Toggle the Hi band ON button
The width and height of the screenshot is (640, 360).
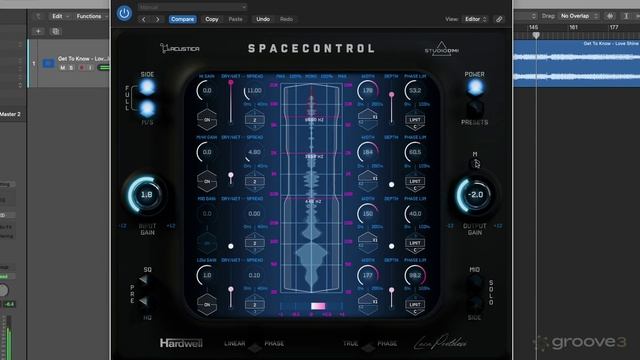click(x=207, y=120)
